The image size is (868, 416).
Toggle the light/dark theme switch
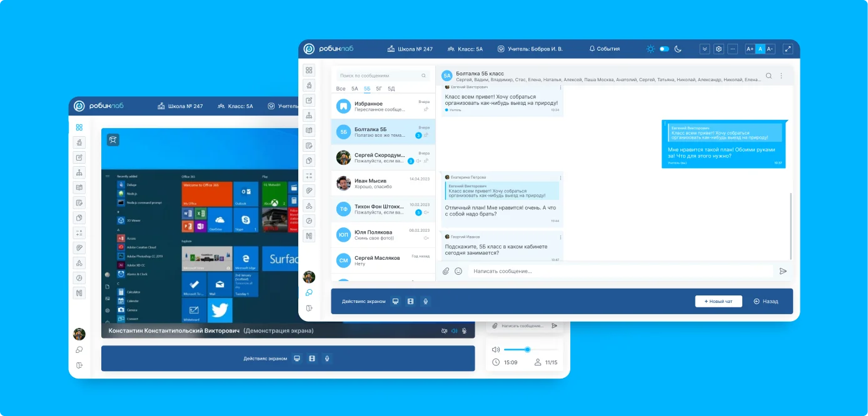pyautogui.click(x=664, y=49)
